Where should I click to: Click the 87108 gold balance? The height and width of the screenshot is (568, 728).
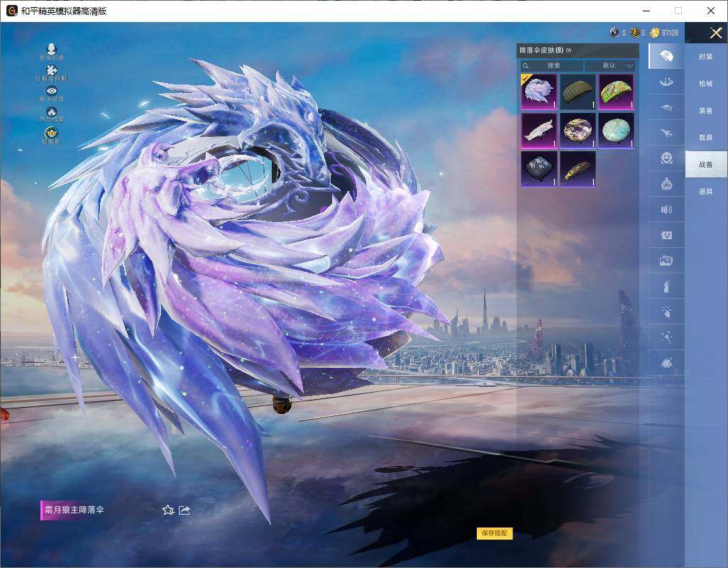pyautogui.click(x=670, y=33)
